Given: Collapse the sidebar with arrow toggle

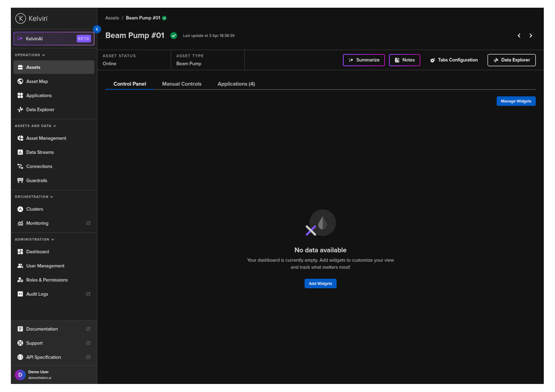Looking at the screenshot, I should (97, 29).
